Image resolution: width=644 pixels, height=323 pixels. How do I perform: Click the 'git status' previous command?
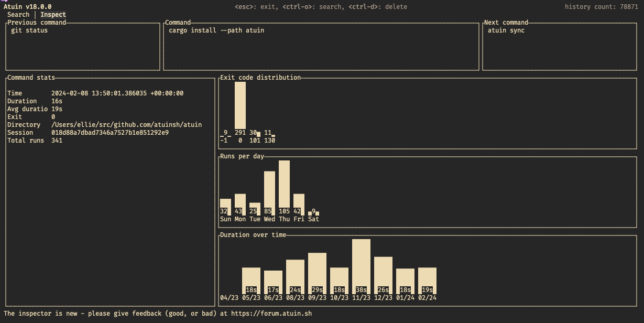[x=29, y=30]
